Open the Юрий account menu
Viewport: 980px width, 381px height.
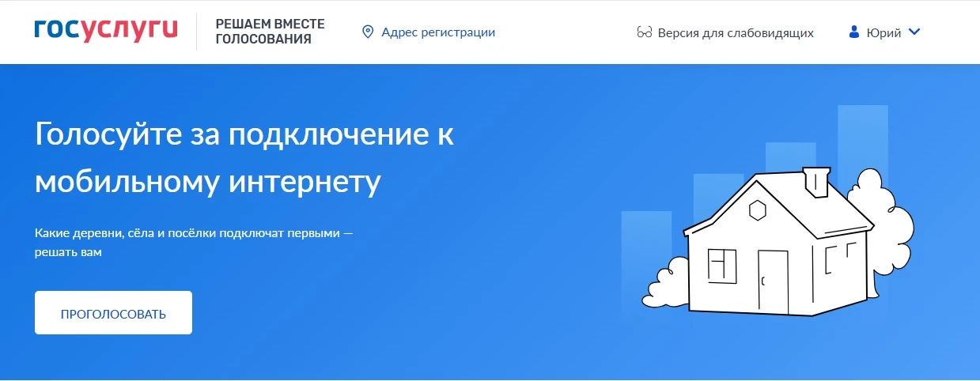coord(884,32)
